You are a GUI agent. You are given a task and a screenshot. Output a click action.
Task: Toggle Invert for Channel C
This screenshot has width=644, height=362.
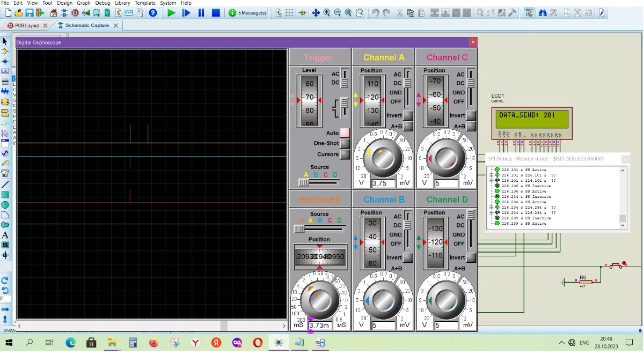pyautogui.click(x=471, y=115)
